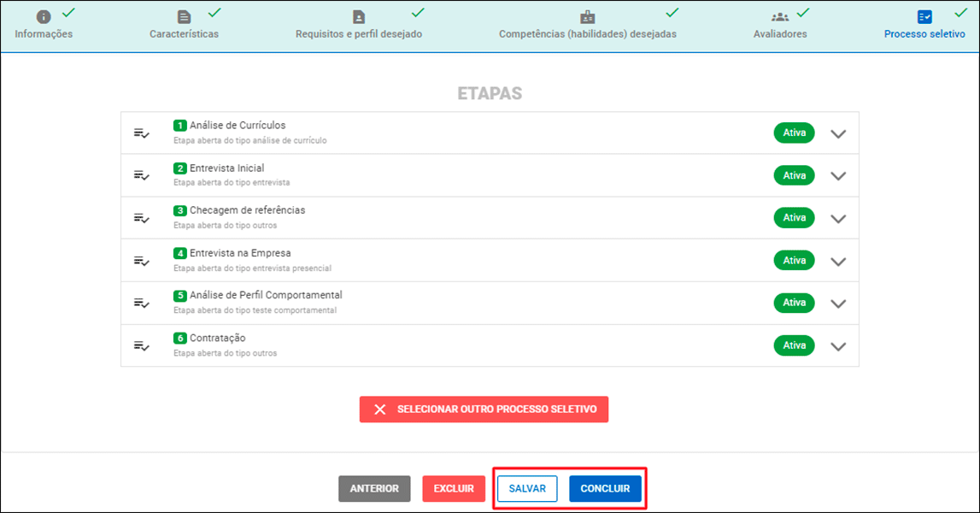Screen dimensions: 980x513
Task: Expand the Análise de Currículos stage
Action: click(838, 134)
